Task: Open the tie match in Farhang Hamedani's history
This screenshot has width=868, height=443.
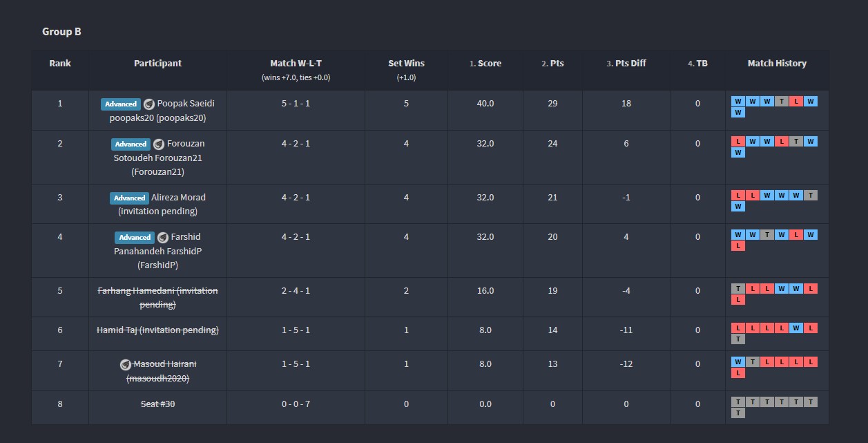Action: pyautogui.click(x=738, y=288)
